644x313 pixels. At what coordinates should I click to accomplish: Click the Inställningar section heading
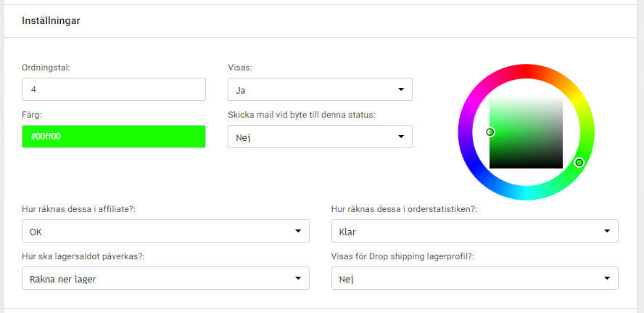(51, 21)
